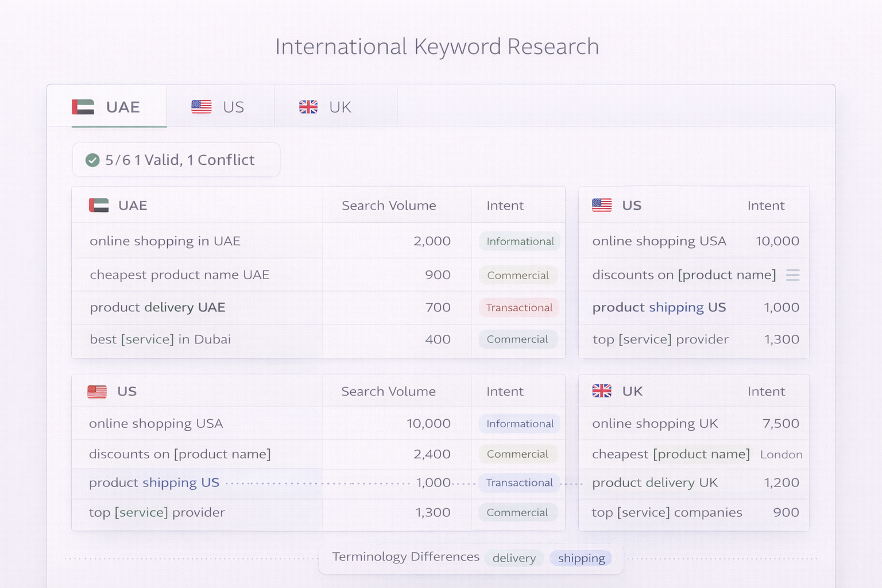Image resolution: width=882 pixels, height=588 pixels.
Task: Click the UK flag in the UK panel header
Action: [x=601, y=391]
